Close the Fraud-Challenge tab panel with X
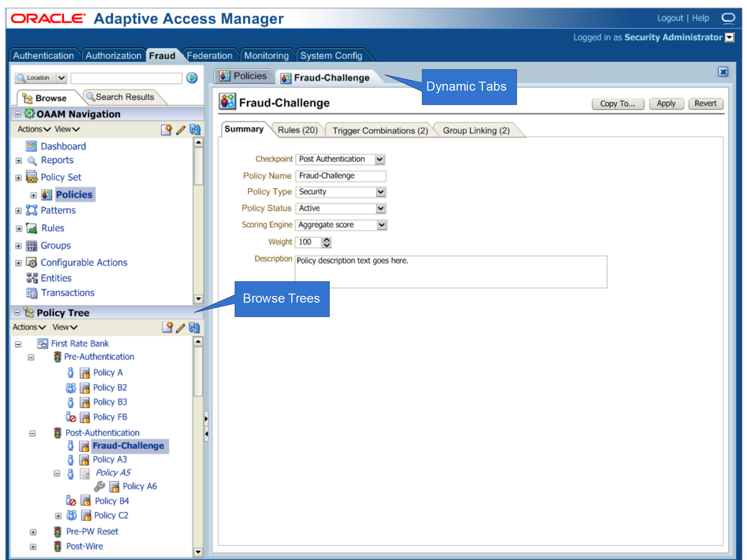747x560 pixels. tap(723, 72)
